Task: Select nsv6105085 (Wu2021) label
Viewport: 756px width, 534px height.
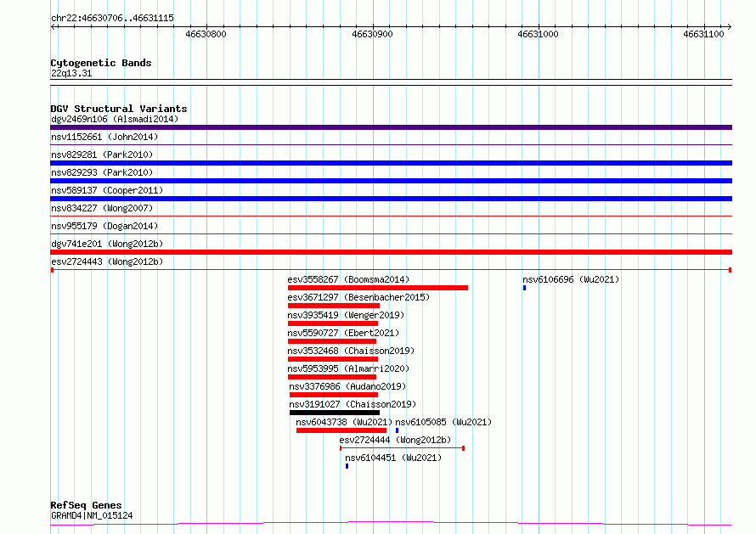Action: [443, 422]
